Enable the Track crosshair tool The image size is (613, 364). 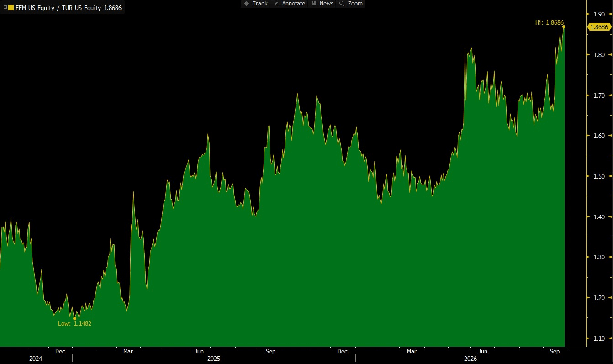(x=256, y=4)
